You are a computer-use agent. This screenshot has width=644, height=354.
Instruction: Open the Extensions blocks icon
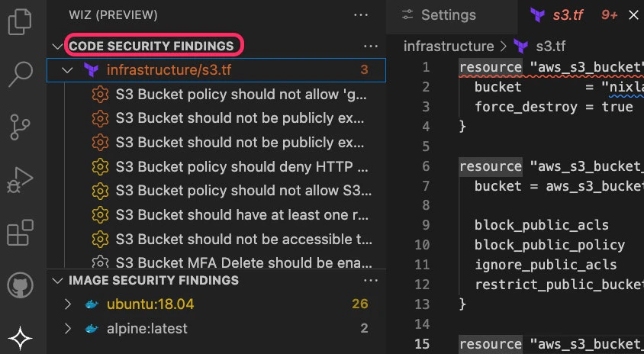[x=20, y=233]
